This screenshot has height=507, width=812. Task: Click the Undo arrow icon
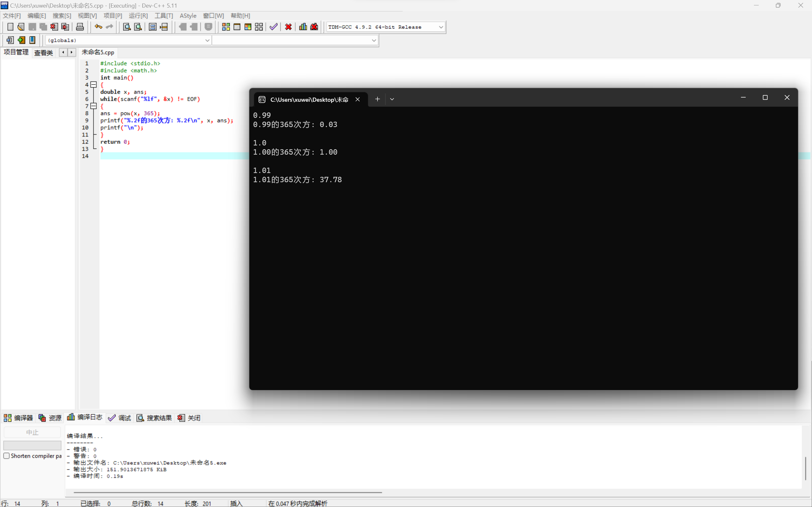(x=98, y=27)
